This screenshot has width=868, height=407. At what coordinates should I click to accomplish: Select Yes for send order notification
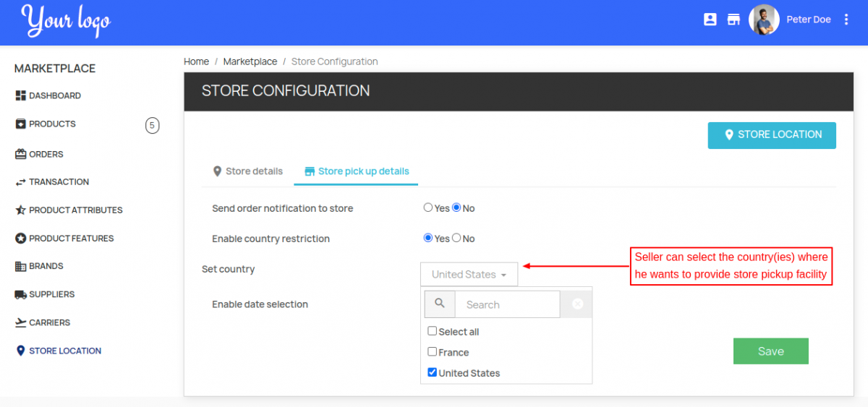[x=428, y=208]
